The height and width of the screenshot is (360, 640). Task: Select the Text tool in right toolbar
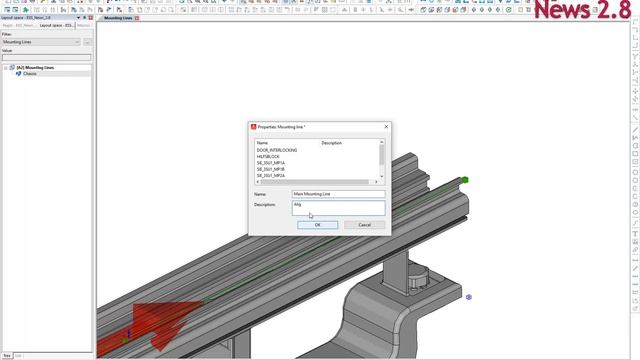(635, 234)
